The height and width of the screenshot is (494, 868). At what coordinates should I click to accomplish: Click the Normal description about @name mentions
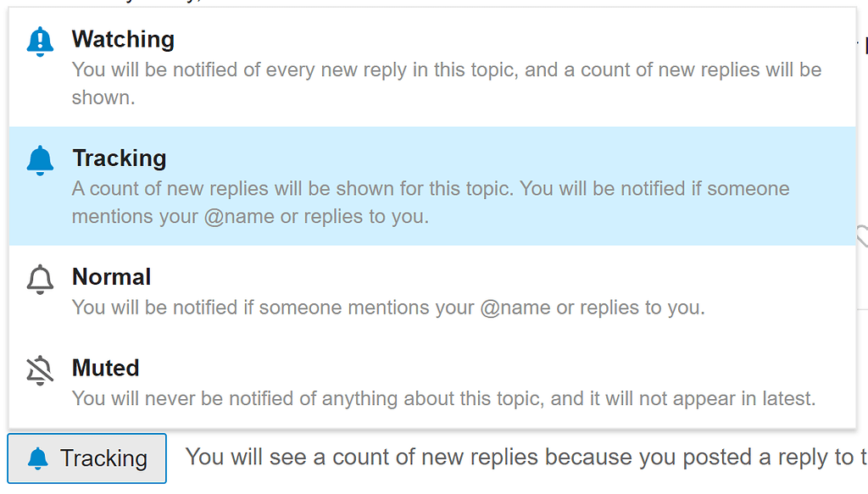(388, 307)
